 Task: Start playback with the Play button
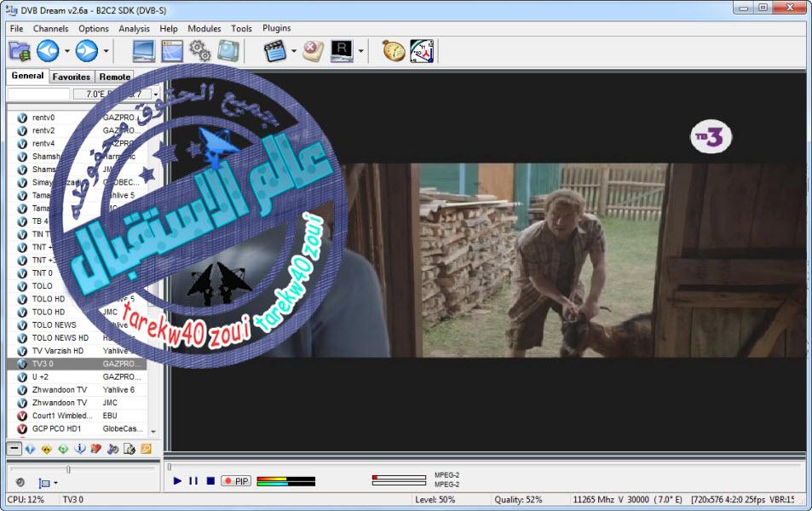(x=177, y=481)
